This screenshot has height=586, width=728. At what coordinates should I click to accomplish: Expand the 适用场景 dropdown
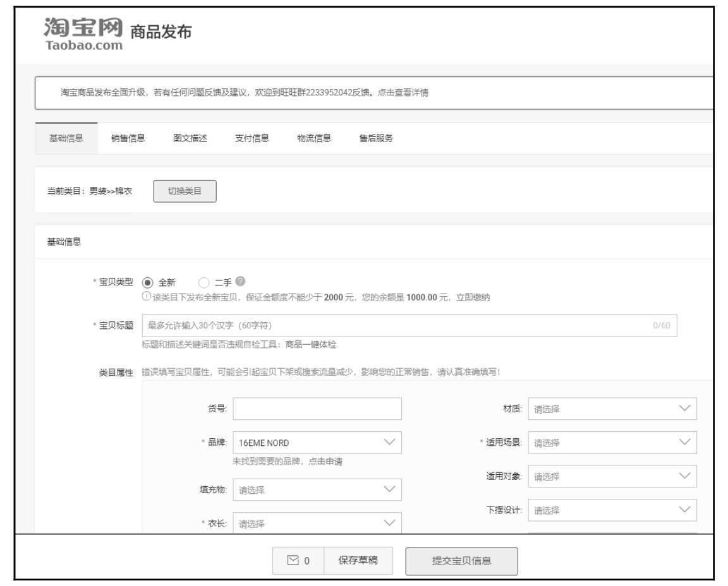612,443
